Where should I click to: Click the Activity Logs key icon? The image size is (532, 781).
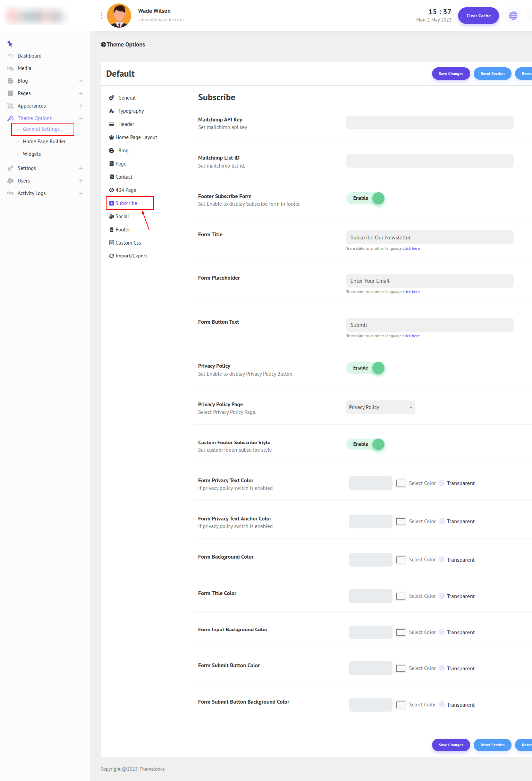click(10, 193)
